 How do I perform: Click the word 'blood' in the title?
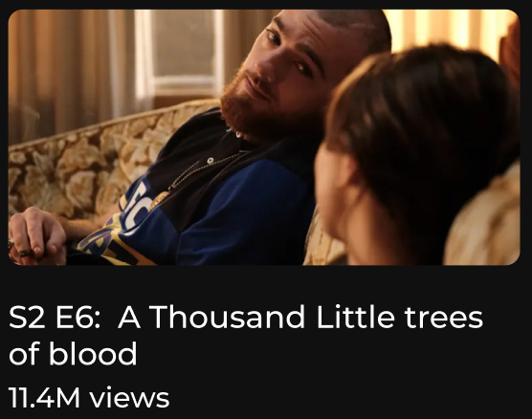click(93, 354)
